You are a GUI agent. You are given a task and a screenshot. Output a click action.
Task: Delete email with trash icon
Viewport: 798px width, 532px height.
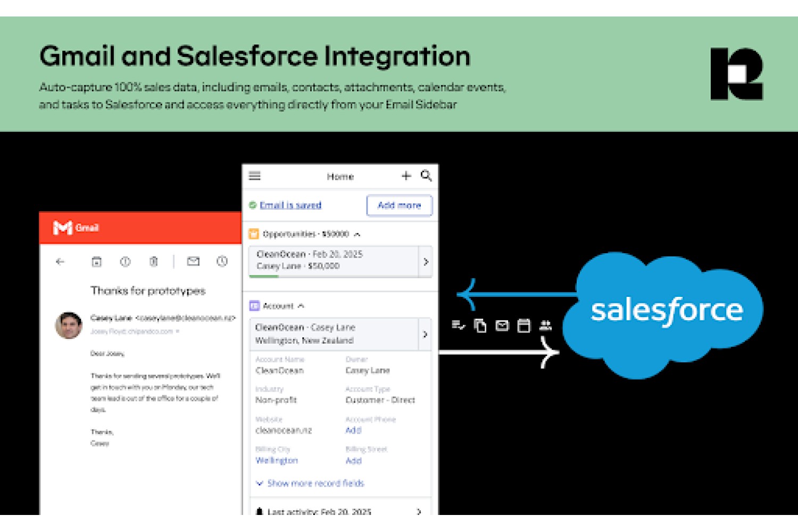(x=154, y=261)
